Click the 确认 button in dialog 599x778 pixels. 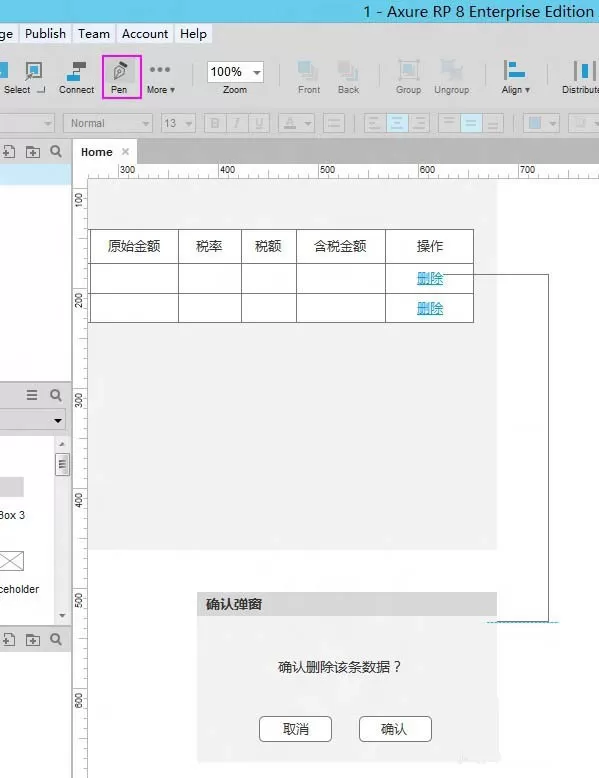click(395, 729)
